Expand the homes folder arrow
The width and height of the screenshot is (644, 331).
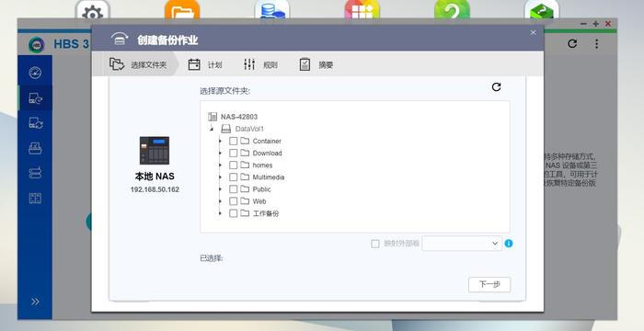[x=220, y=165]
